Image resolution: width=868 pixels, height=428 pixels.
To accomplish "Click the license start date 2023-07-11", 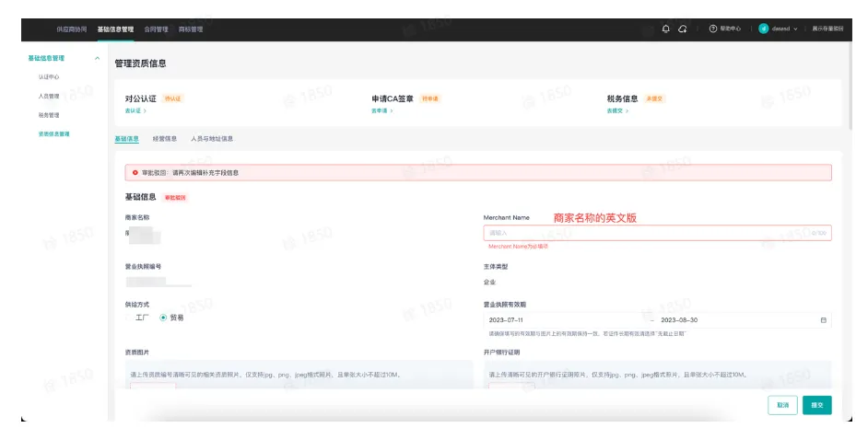I will 506,320.
